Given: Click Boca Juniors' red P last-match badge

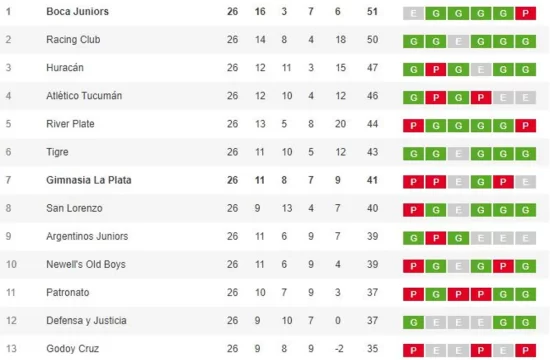Looking at the screenshot, I should coord(525,13).
